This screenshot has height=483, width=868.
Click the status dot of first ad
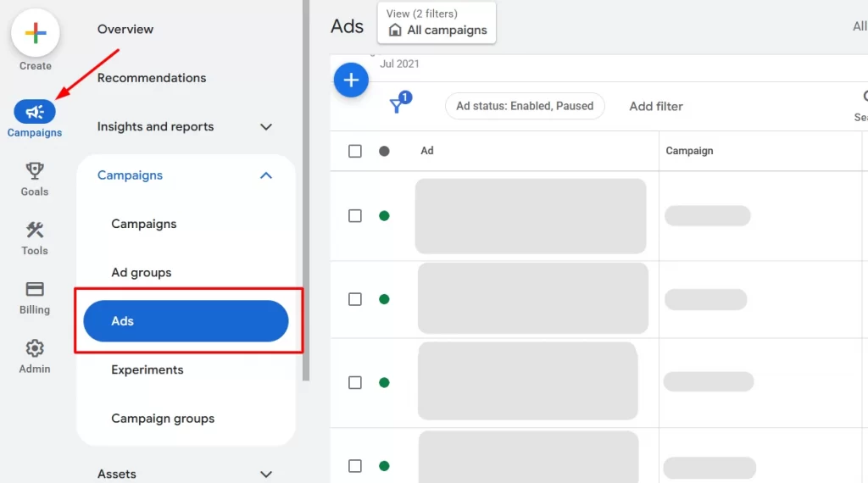click(384, 216)
